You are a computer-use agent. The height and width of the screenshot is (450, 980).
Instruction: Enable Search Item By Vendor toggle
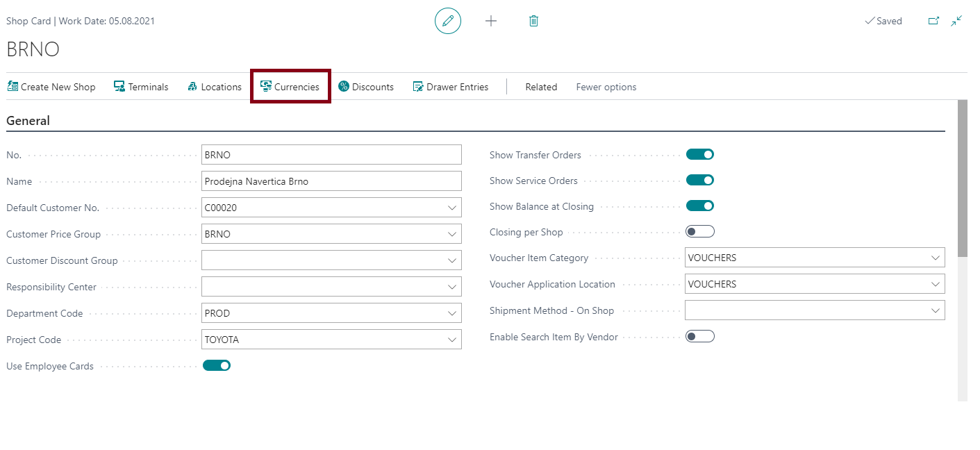(x=700, y=336)
